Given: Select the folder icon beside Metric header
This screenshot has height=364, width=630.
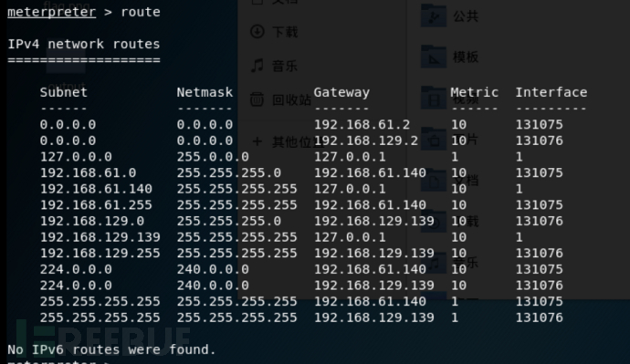Looking at the screenshot, I should [434, 98].
